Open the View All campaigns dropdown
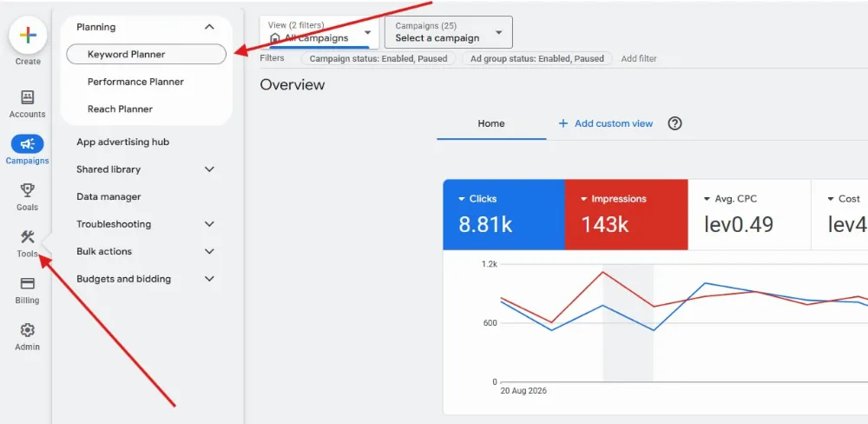 coord(319,32)
